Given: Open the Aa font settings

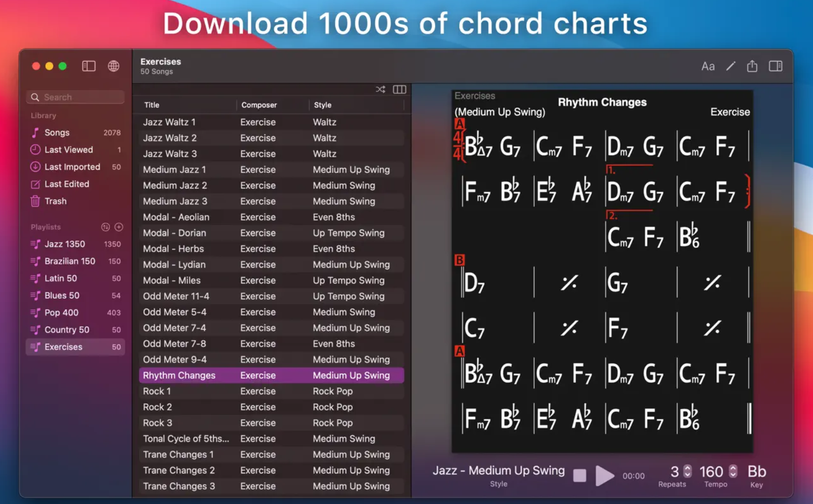Looking at the screenshot, I should [x=708, y=66].
